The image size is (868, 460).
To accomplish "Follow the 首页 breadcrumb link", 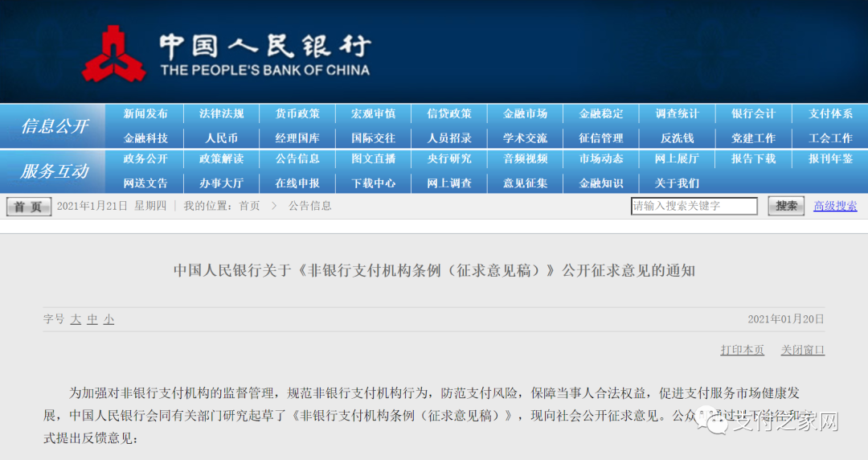I will pos(249,206).
